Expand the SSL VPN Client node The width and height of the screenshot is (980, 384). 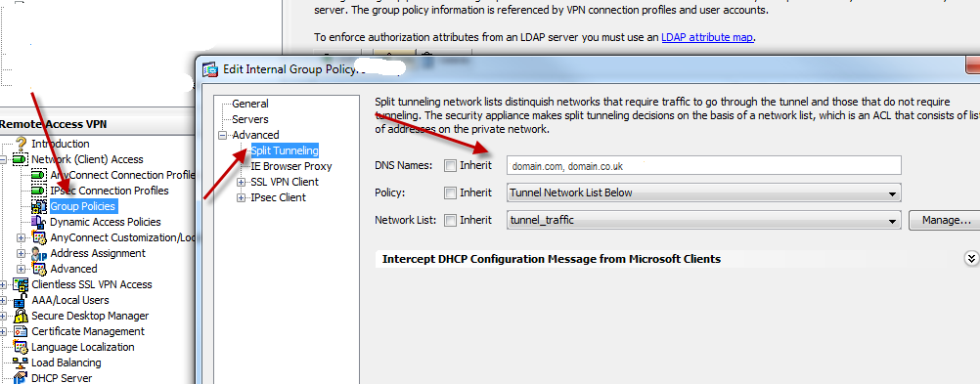click(242, 182)
